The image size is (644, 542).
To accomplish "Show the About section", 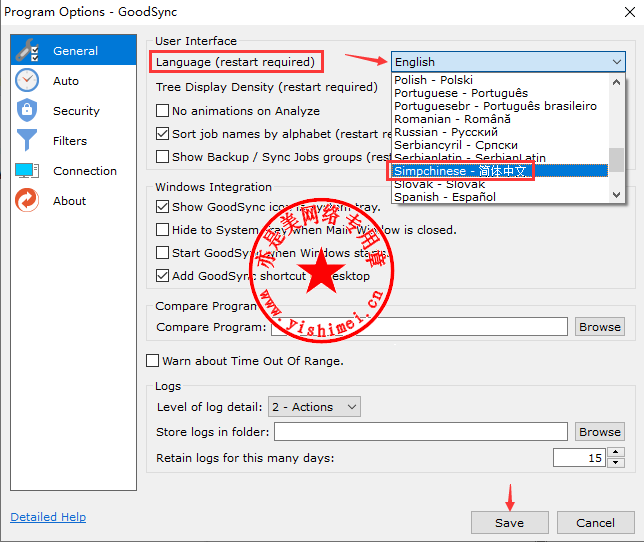I will click(x=69, y=201).
